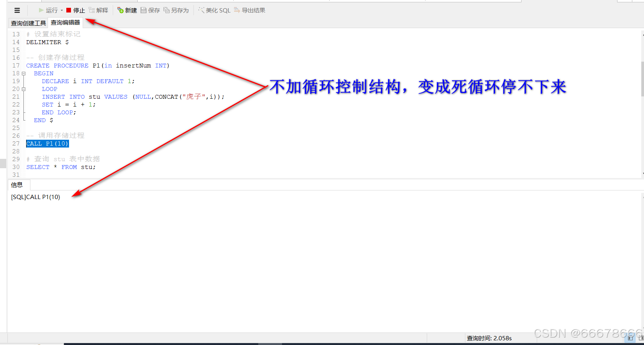This screenshot has width=644, height=345.
Task: Click the END LOOP; line
Action: [x=59, y=112]
